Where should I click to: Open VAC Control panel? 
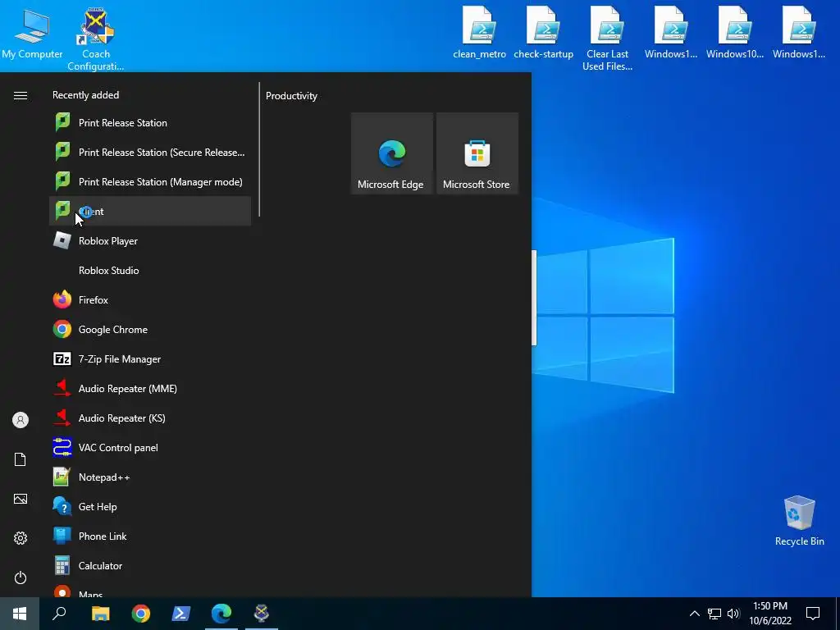point(150,447)
